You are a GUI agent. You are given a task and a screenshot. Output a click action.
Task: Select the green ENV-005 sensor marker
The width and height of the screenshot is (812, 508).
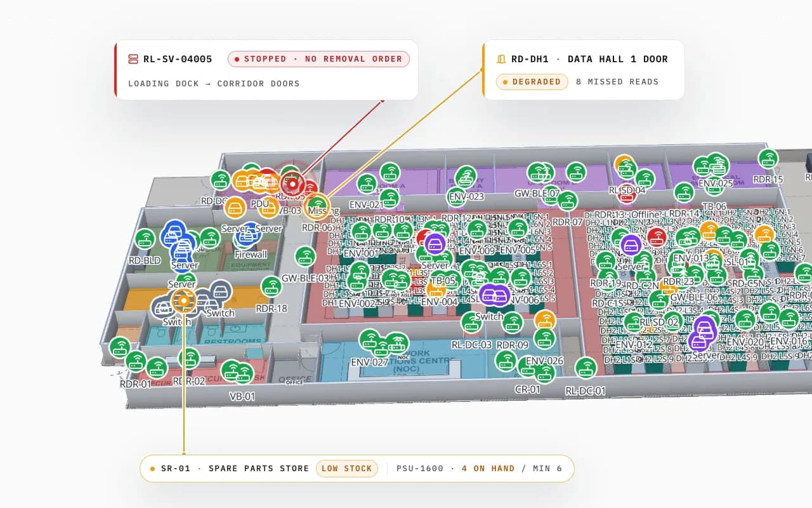(x=518, y=229)
